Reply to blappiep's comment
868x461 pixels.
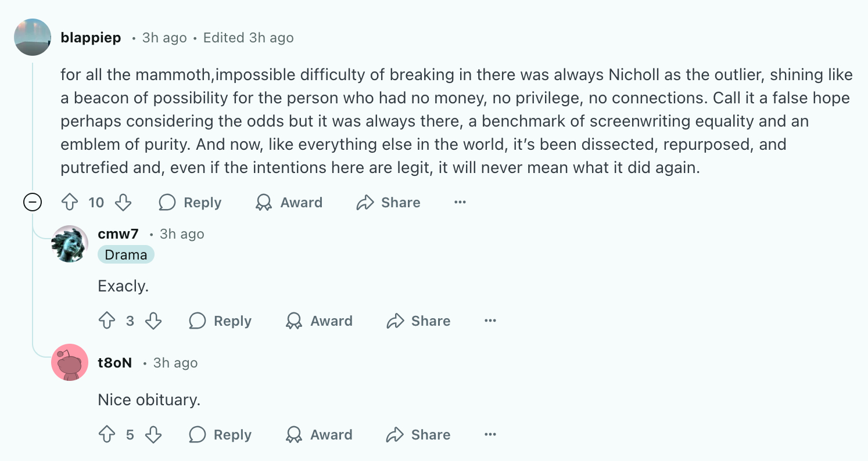pyautogui.click(x=191, y=203)
